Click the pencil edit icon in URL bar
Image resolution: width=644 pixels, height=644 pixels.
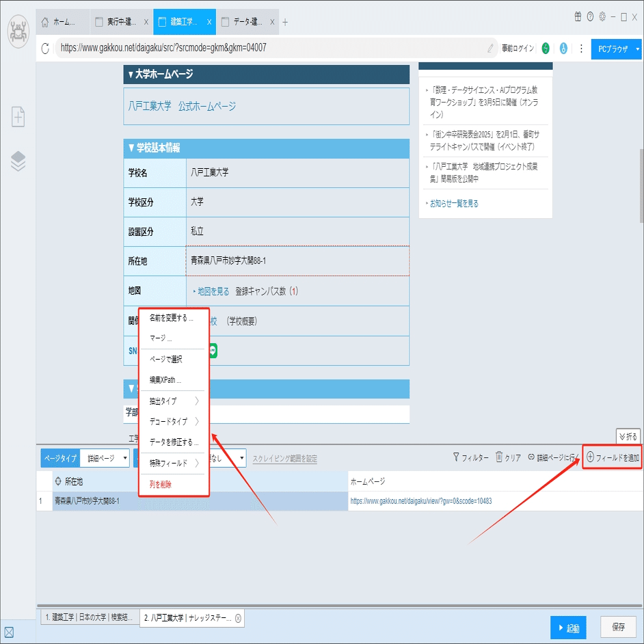click(490, 49)
